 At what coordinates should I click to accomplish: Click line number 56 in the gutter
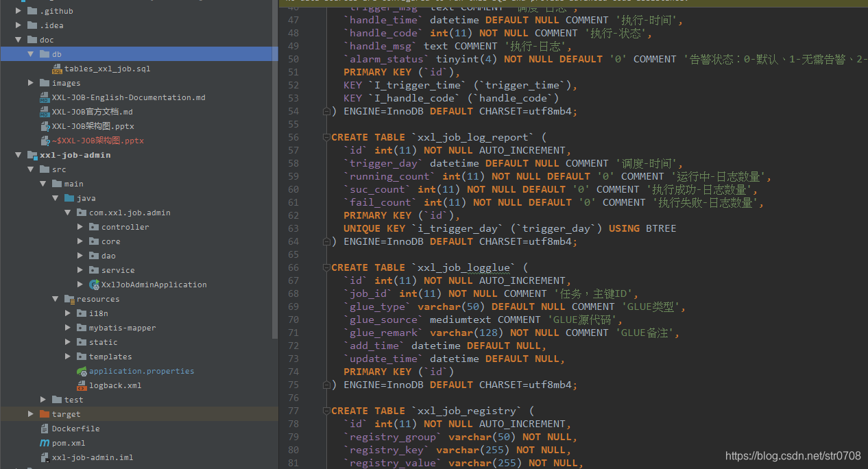(x=293, y=137)
